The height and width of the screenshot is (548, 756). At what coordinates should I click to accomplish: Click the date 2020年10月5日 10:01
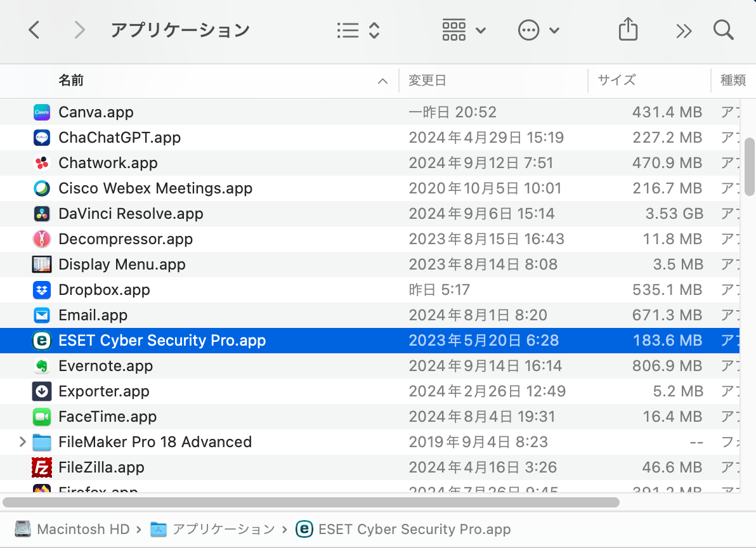coord(485,188)
